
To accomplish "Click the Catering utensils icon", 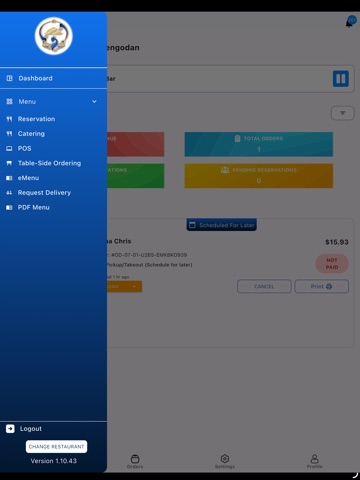I will [9, 134].
